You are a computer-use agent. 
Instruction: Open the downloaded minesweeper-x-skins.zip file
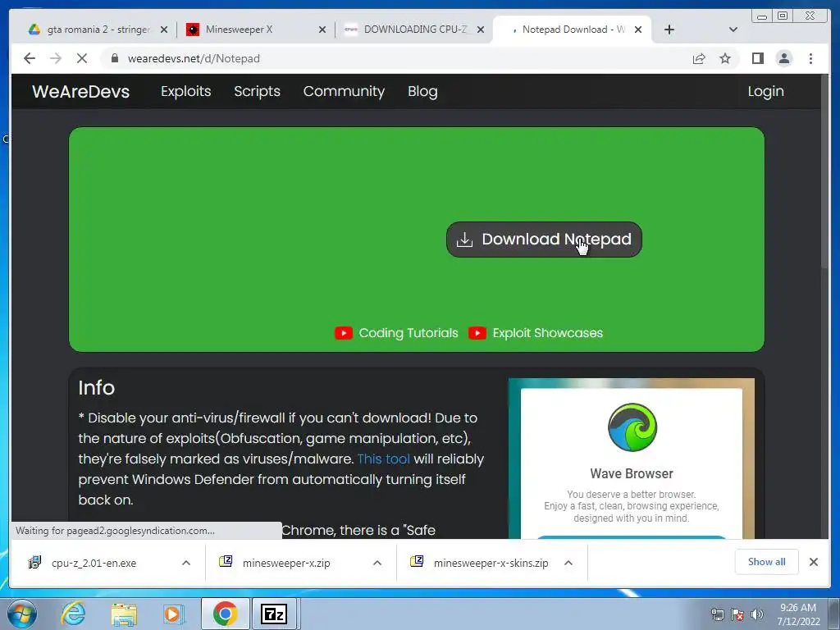pos(491,563)
